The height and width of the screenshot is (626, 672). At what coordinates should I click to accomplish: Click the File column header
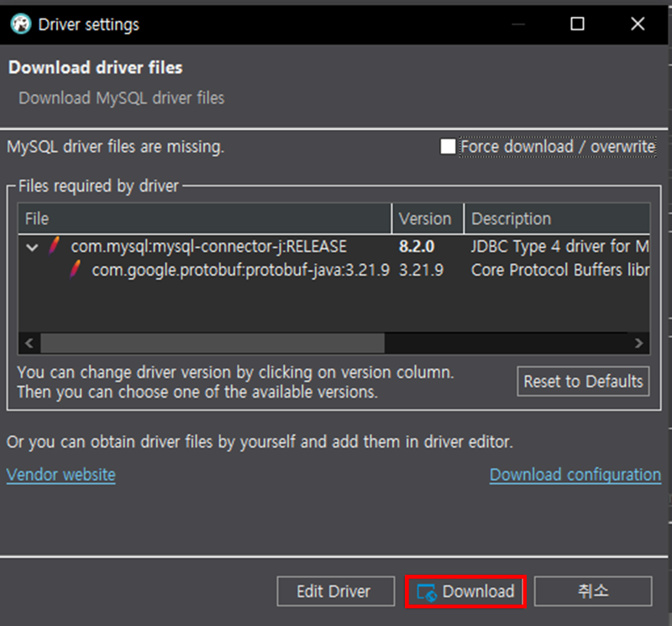[x=205, y=218]
